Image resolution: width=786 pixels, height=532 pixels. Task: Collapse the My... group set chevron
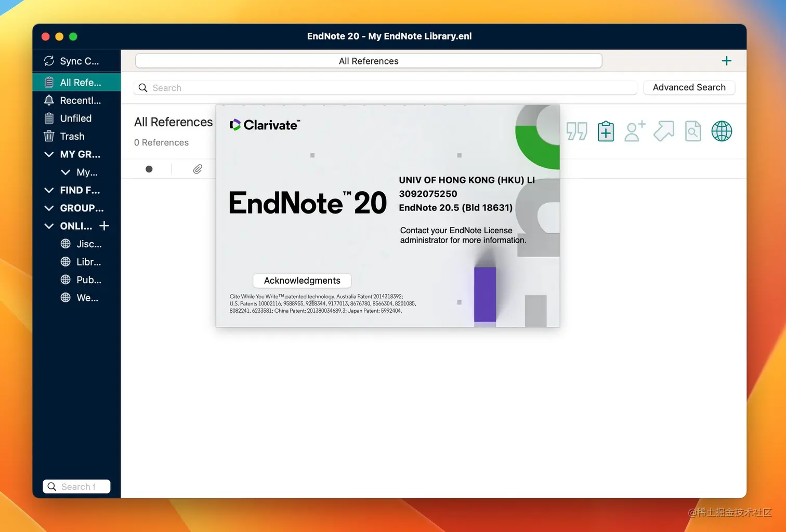tap(65, 172)
